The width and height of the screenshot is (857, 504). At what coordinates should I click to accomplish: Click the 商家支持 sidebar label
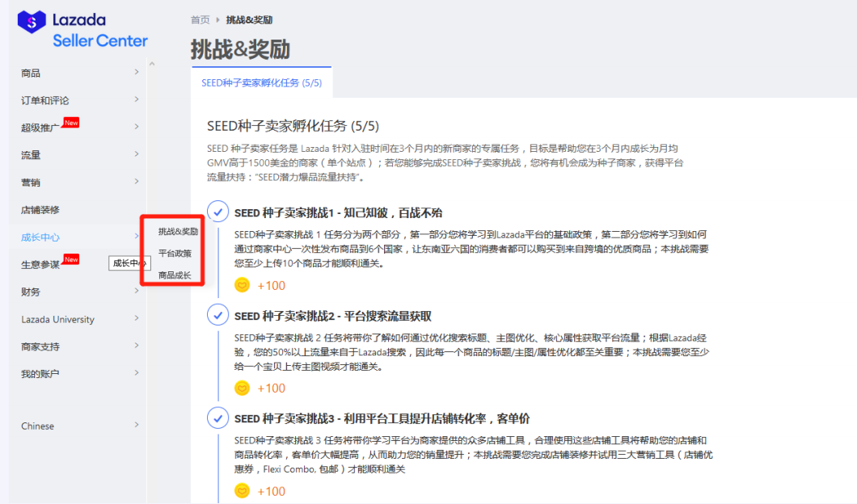click(40, 346)
